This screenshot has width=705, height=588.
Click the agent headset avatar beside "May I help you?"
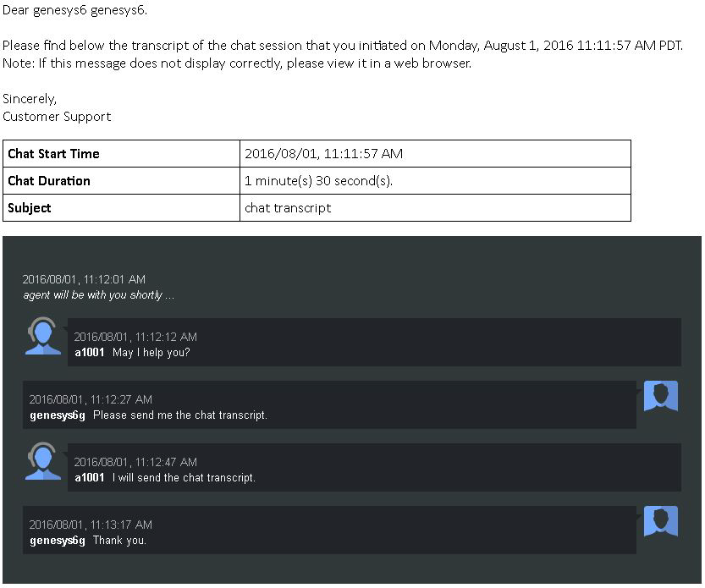(x=42, y=337)
